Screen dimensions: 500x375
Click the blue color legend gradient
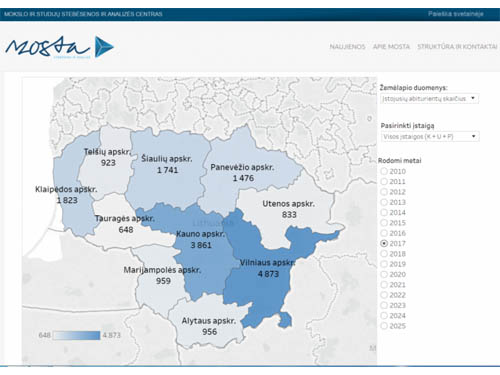pyautogui.click(x=76, y=335)
